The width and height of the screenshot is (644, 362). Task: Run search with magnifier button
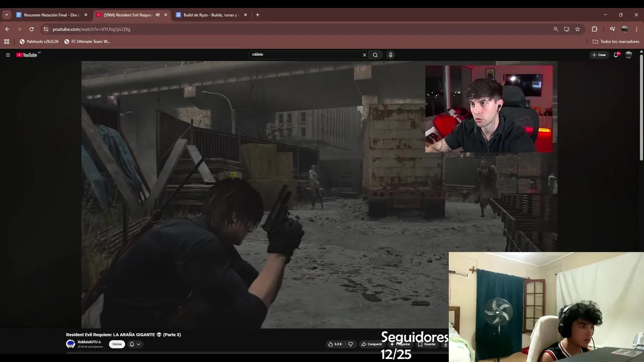pos(375,55)
